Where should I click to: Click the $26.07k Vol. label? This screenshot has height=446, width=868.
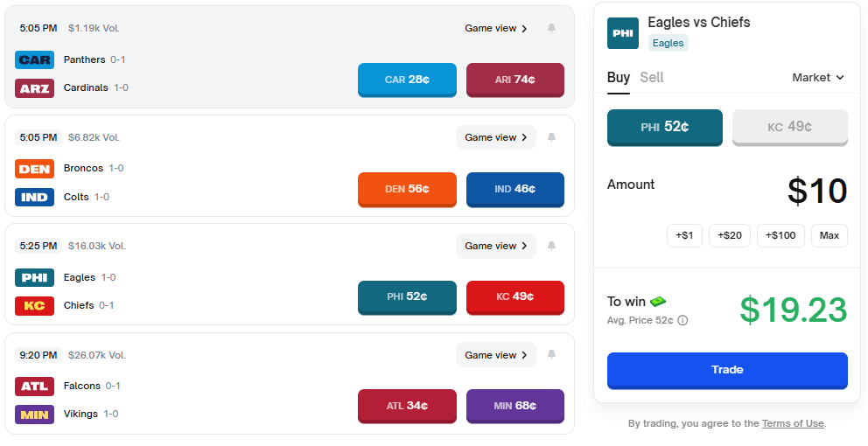point(97,355)
